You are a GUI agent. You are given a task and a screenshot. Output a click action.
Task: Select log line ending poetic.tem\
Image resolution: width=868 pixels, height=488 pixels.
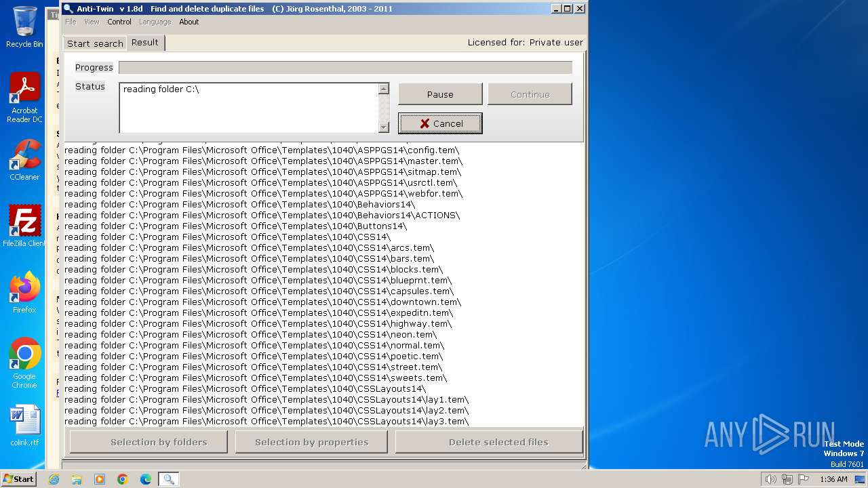pyautogui.click(x=253, y=357)
